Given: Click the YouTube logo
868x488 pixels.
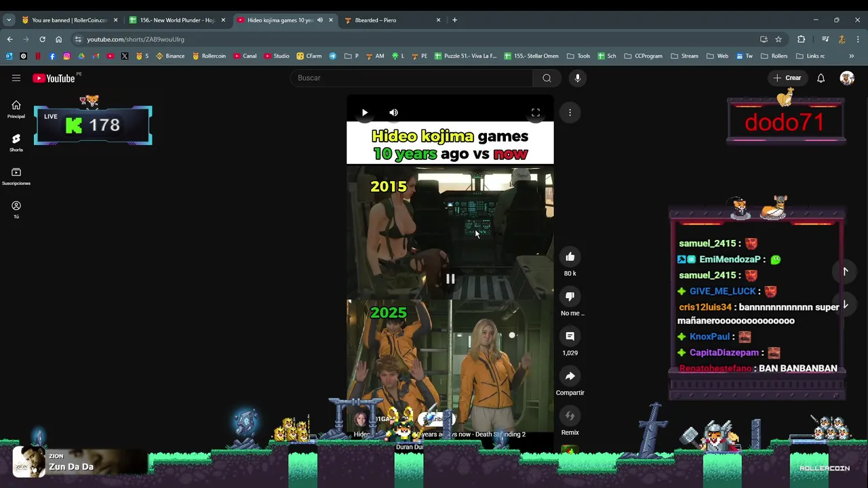Looking at the screenshot, I should point(54,78).
